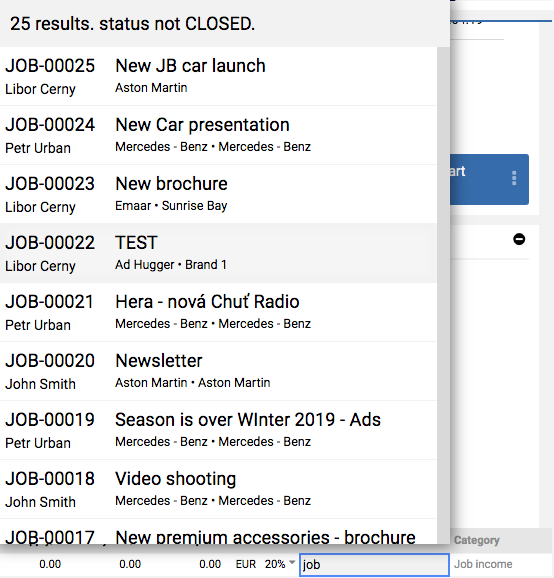Click the job search input field
Viewport: 554px width, 578px height.
tap(374, 564)
